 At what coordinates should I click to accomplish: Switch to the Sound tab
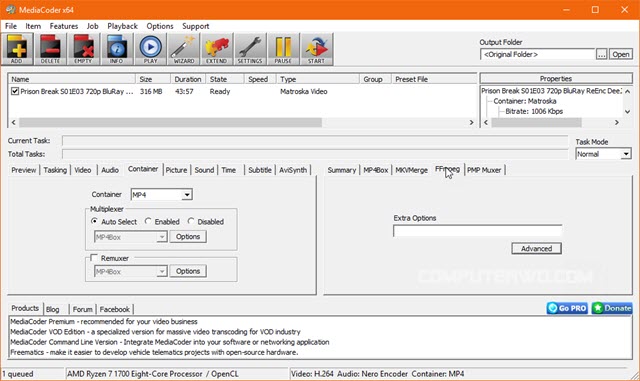pyautogui.click(x=204, y=170)
